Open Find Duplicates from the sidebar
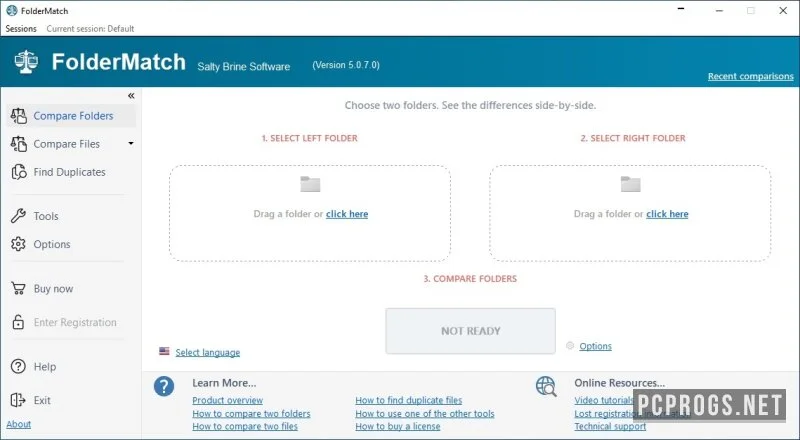 [71, 172]
